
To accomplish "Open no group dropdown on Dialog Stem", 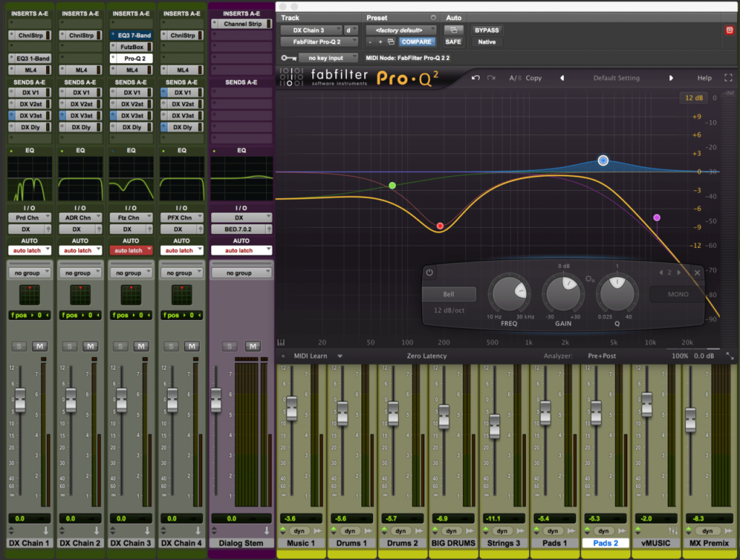I will [x=241, y=272].
